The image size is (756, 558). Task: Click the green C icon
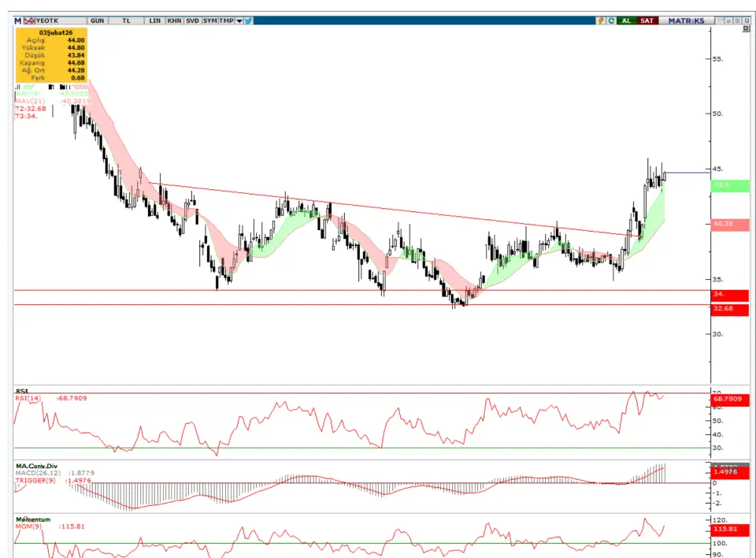tap(612, 20)
